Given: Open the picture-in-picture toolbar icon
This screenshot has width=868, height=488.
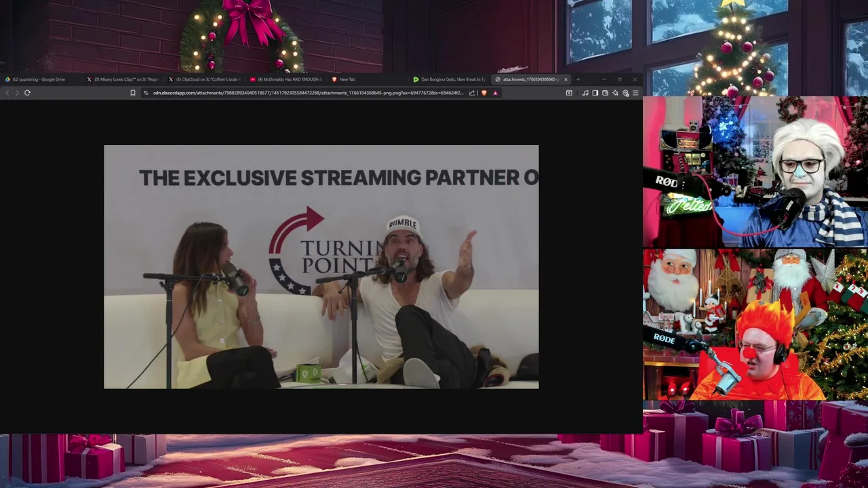Looking at the screenshot, I should pos(569,93).
